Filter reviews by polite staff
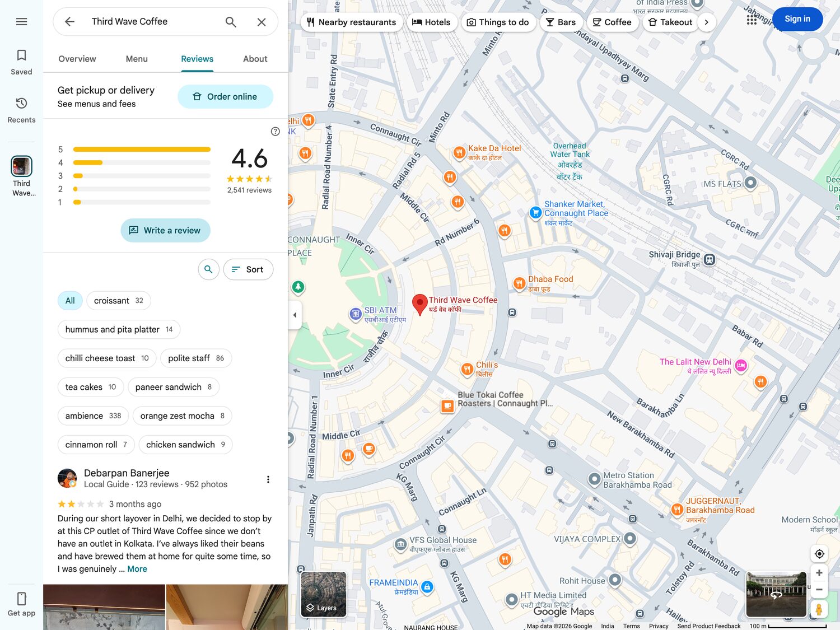Image resolution: width=840 pixels, height=630 pixels. click(196, 358)
